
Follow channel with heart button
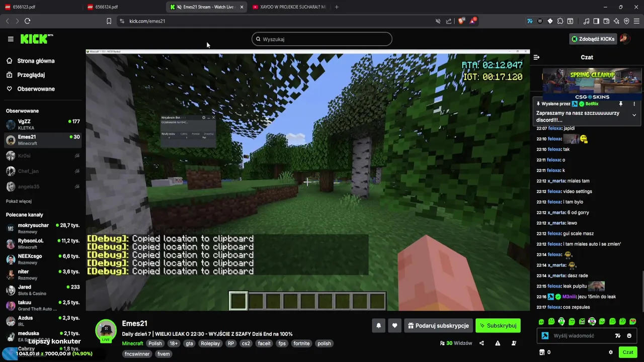[395, 326]
